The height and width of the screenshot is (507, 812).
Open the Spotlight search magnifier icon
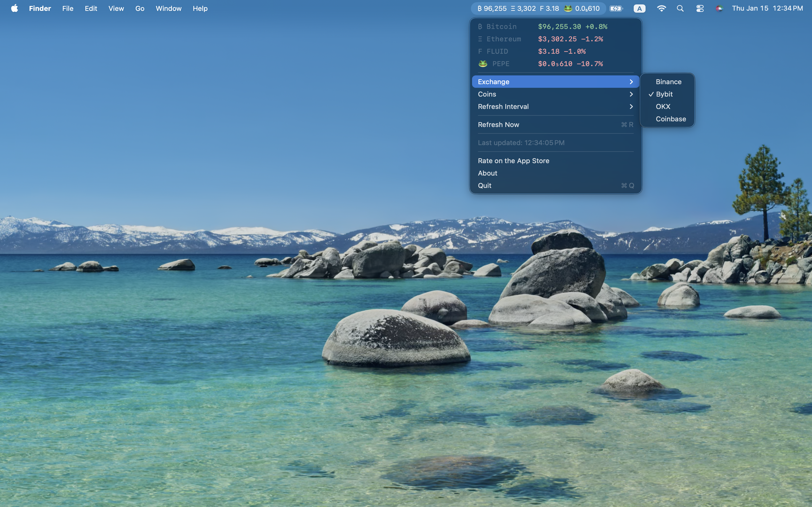click(680, 8)
